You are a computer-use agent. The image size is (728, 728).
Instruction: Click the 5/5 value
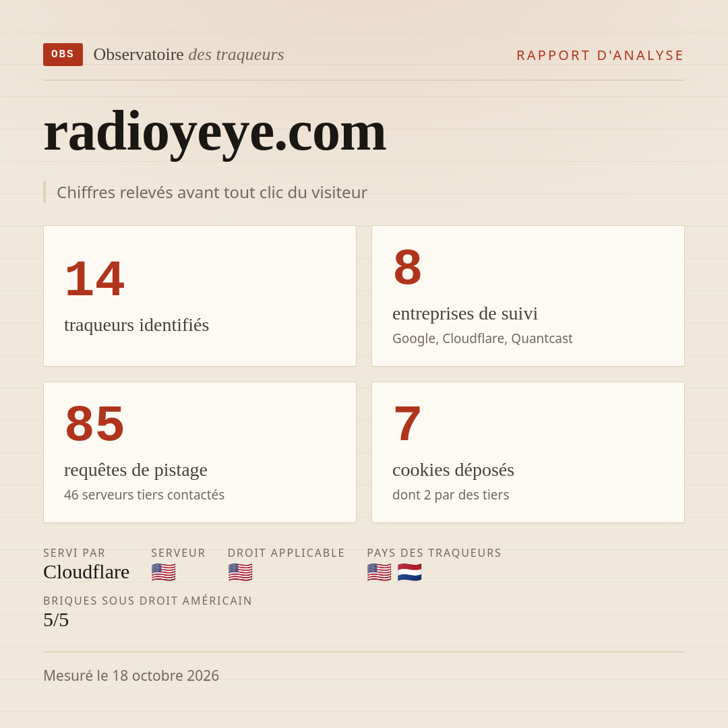tap(56, 620)
